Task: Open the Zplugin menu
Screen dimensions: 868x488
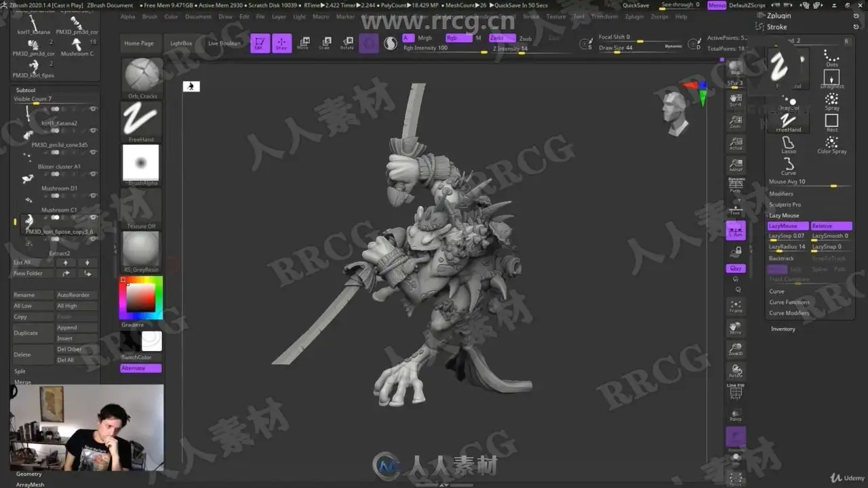Action: pyautogui.click(x=634, y=16)
